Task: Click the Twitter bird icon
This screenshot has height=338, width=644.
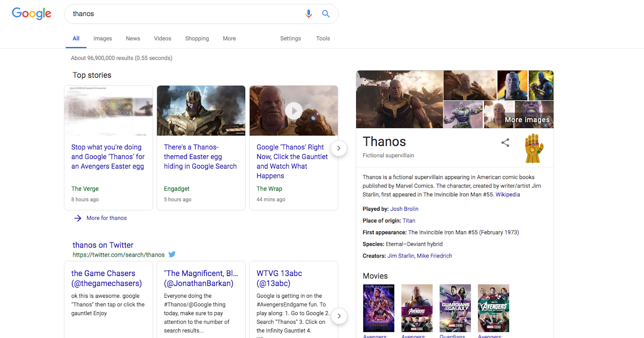Action: [x=172, y=254]
